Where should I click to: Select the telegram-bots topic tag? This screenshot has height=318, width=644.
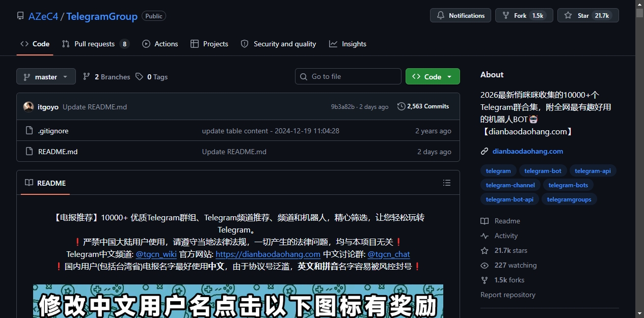click(x=568, y=185)
